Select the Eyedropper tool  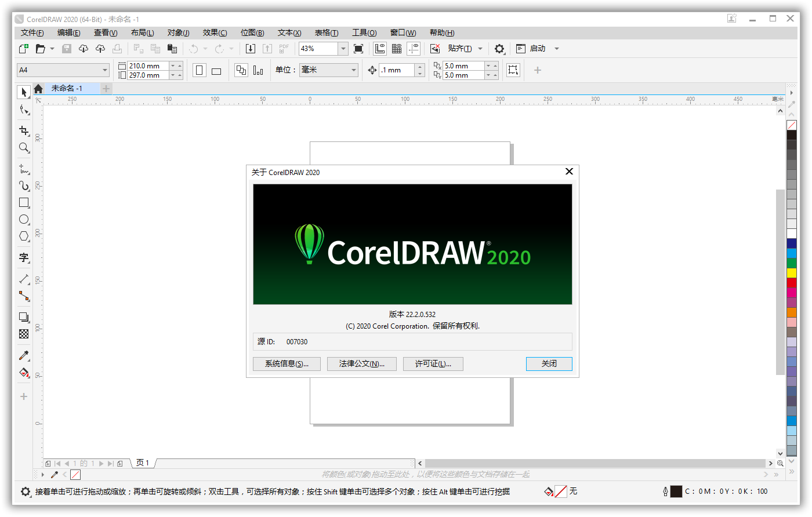point(24,355)
